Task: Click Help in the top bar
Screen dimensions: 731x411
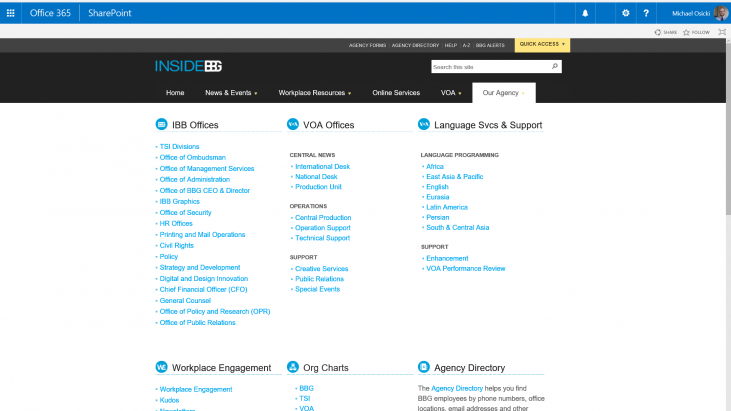Action: click(451, 45)
